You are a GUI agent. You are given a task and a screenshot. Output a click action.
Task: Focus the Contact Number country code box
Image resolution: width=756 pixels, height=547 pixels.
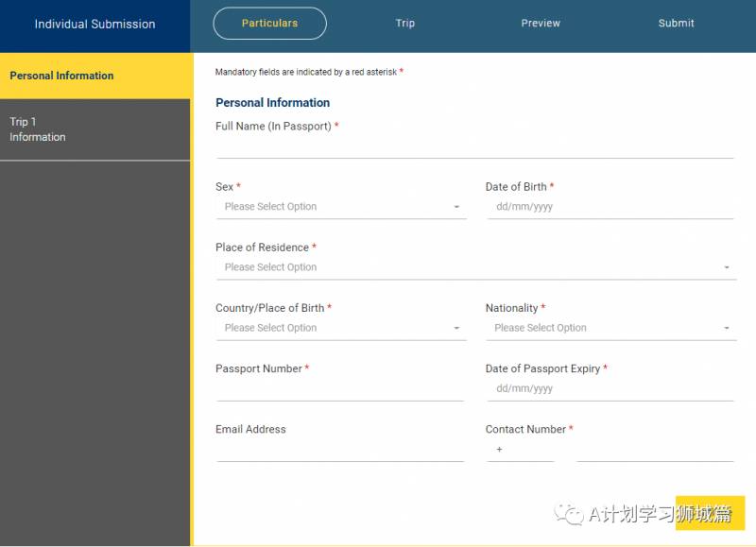pyautogui.click(x=522, y=450)
